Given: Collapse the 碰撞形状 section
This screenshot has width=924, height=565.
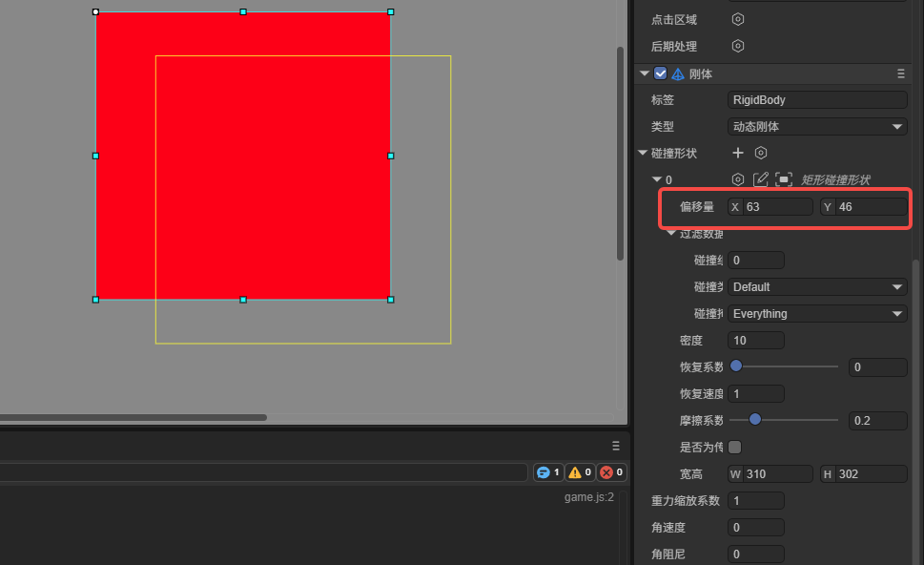Looking at the screenshot, I should point(643,153).
